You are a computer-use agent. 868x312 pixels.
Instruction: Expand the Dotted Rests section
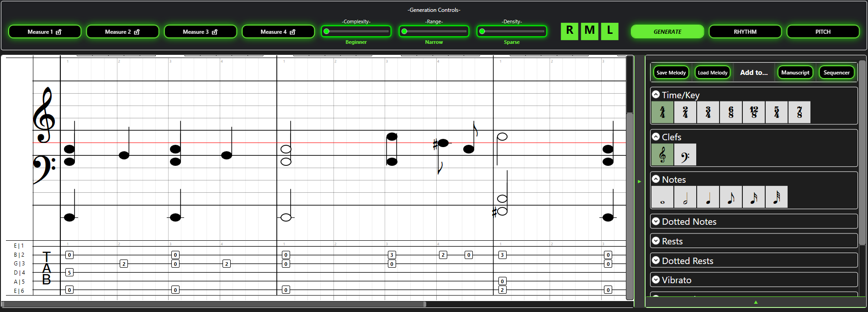[656, 260]
